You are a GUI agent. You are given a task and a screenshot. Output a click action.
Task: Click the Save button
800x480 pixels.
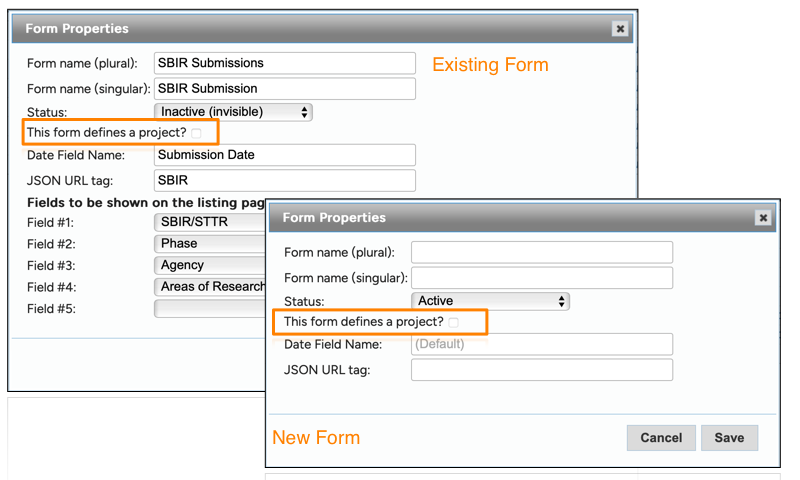[729, 437]
